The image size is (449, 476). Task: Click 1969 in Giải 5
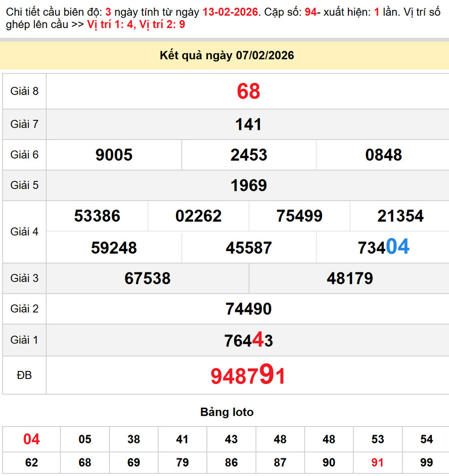[x=248, y=185]
